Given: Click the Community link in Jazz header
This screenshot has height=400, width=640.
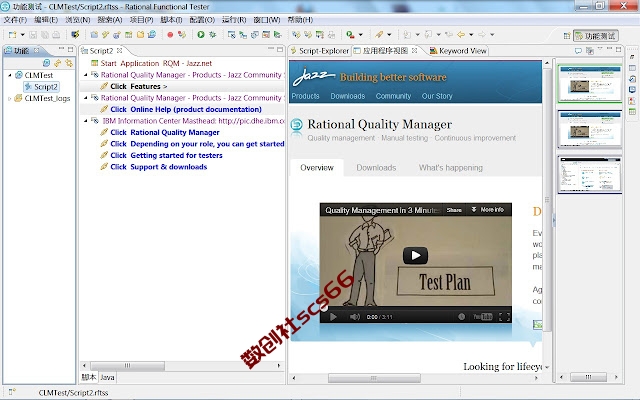Looking at the screenshot, I should coord(393,96).
